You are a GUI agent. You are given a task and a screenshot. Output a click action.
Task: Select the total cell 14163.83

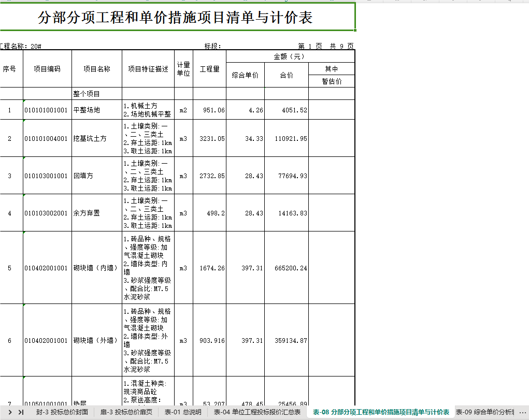tap(287, 213)
